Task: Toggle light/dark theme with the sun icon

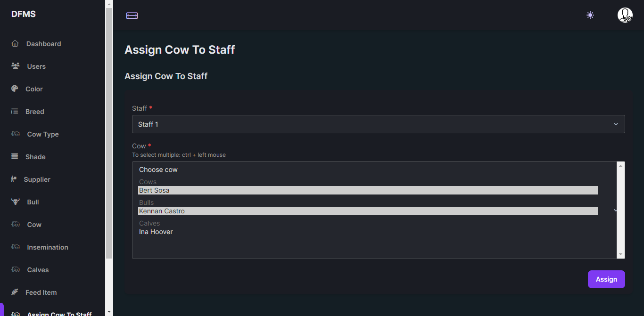Action: coord(590,15)
